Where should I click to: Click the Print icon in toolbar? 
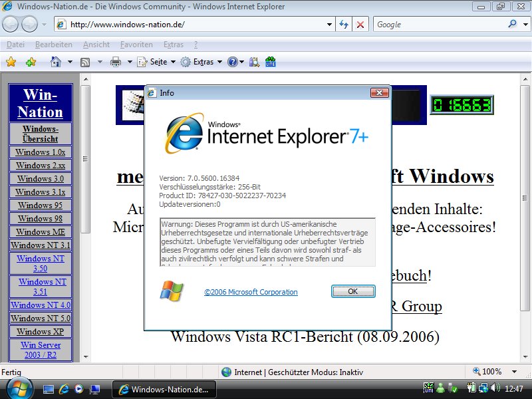(115, 62)
